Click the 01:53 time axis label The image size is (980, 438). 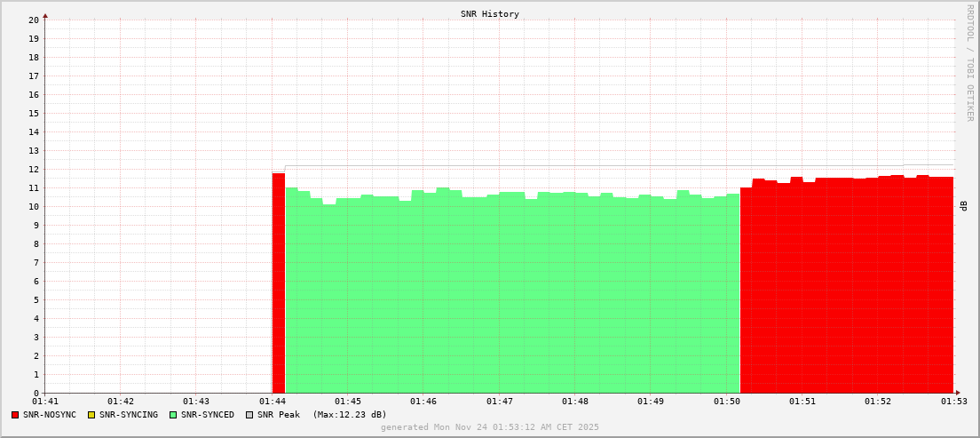pyautogui.click(x=953, y=402)
